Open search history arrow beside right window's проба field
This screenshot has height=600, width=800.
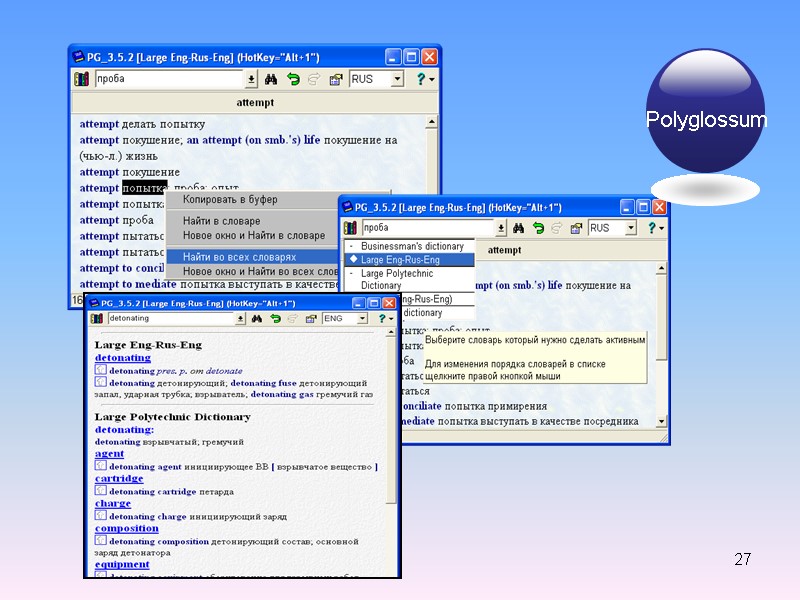coord(501,228)
